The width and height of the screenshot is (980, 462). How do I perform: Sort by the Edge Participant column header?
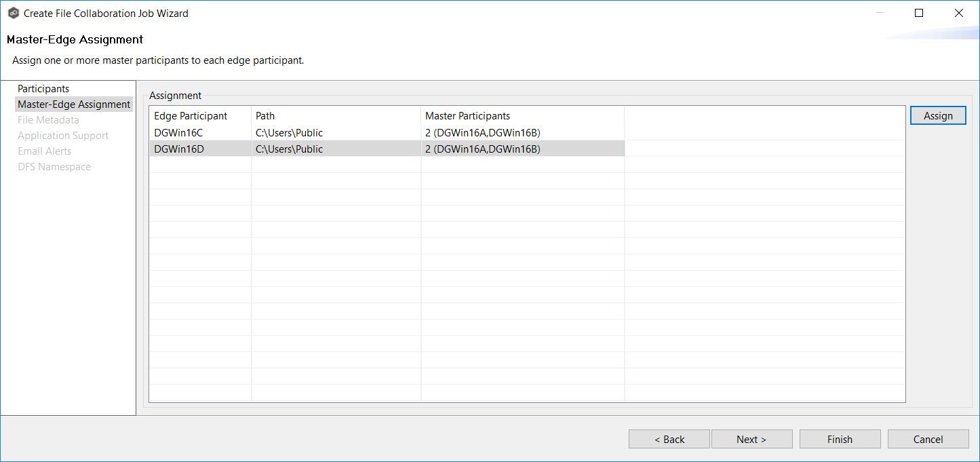[191, 116]
